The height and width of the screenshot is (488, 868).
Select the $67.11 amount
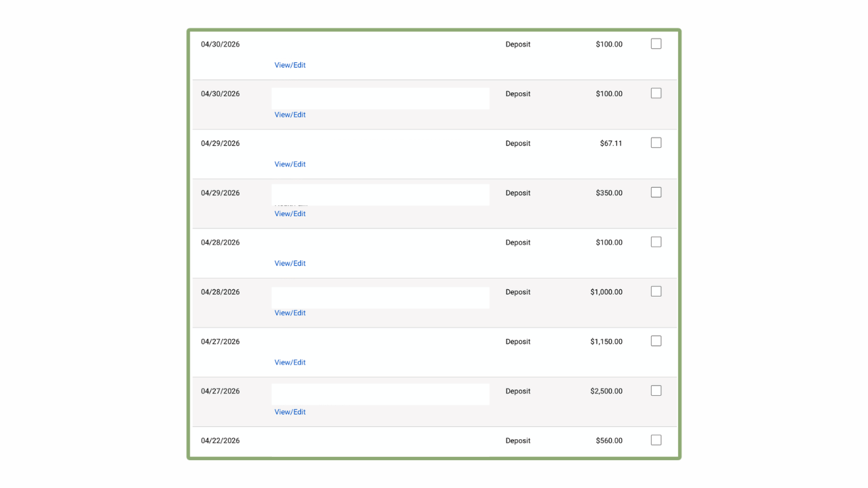(x=611, y=143)
